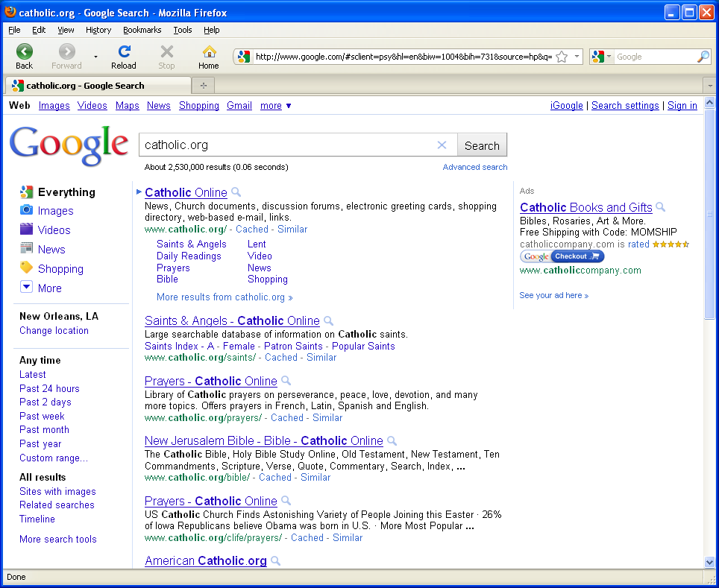
Task: Click the Firefox logo in the title bar
Action: (x=10, y=12)
